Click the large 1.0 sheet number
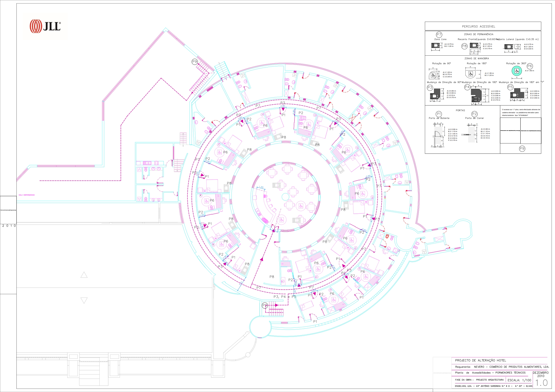Image resolution: width=555 pixels, height=392 pixels. pos(541,383)
